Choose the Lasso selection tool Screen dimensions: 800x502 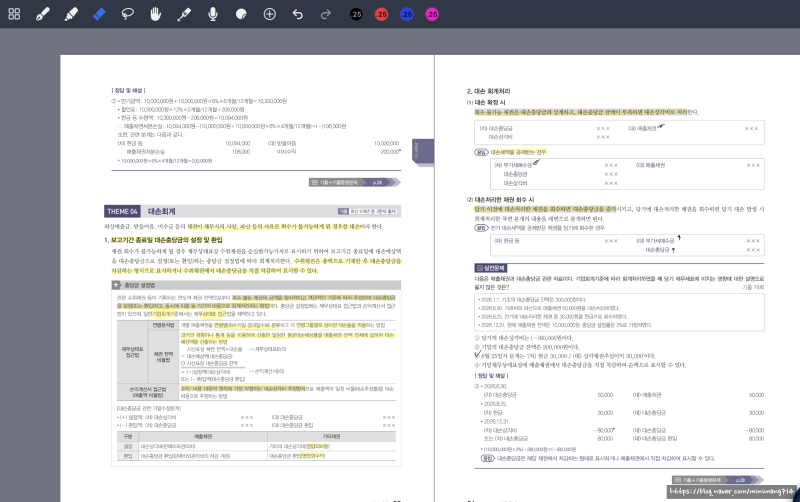coord(128,14)
